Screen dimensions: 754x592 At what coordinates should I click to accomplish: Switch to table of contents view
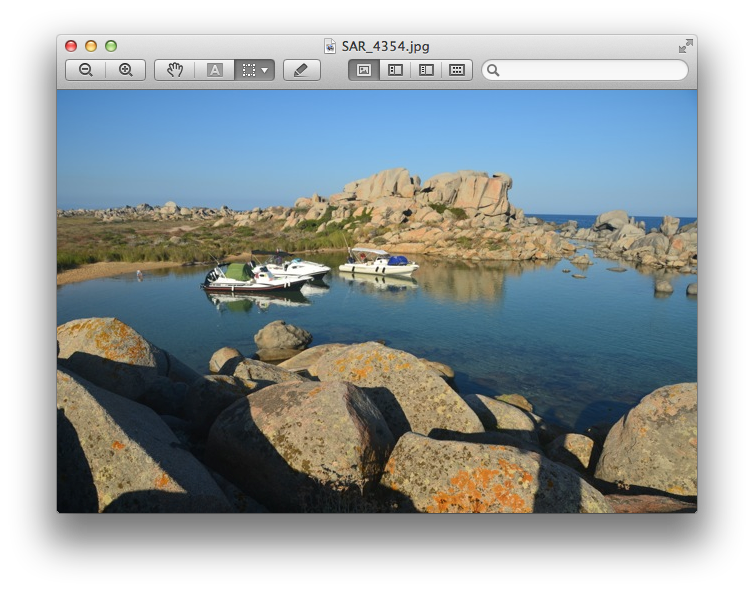(x=426, y=70)
